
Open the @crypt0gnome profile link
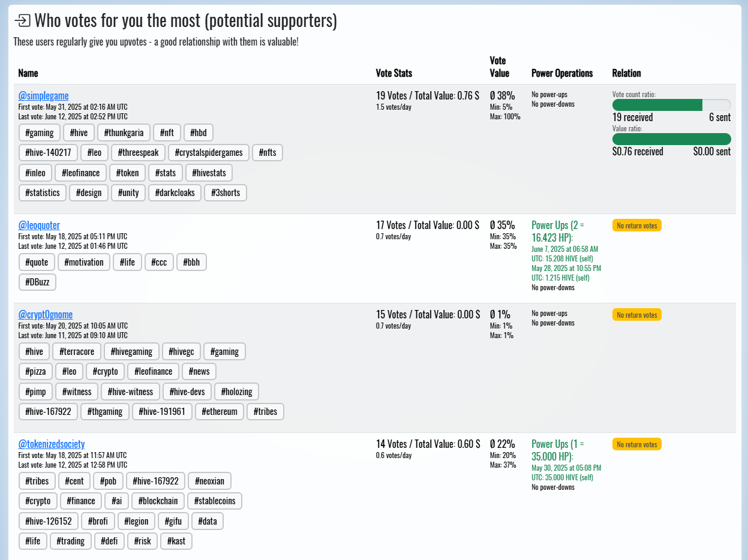[46, 314]
